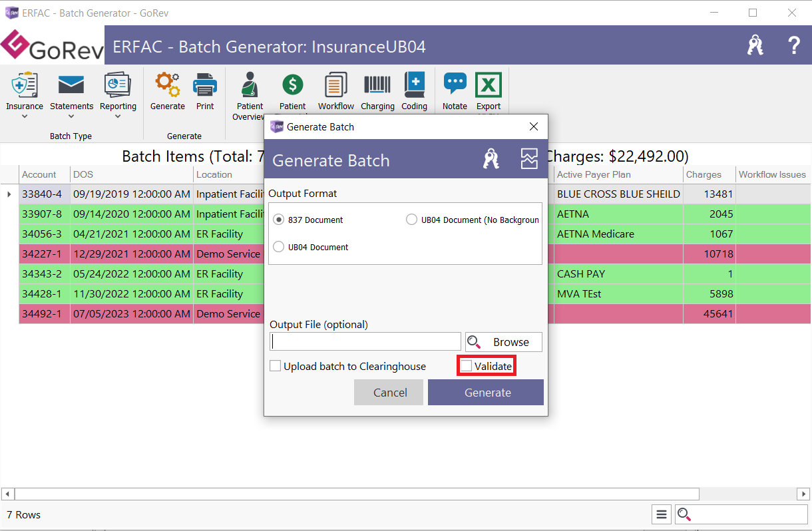Viewport: 812px width, 531px height.
Task: Click the horizontal scrollbar track
Action: point(749,494)
